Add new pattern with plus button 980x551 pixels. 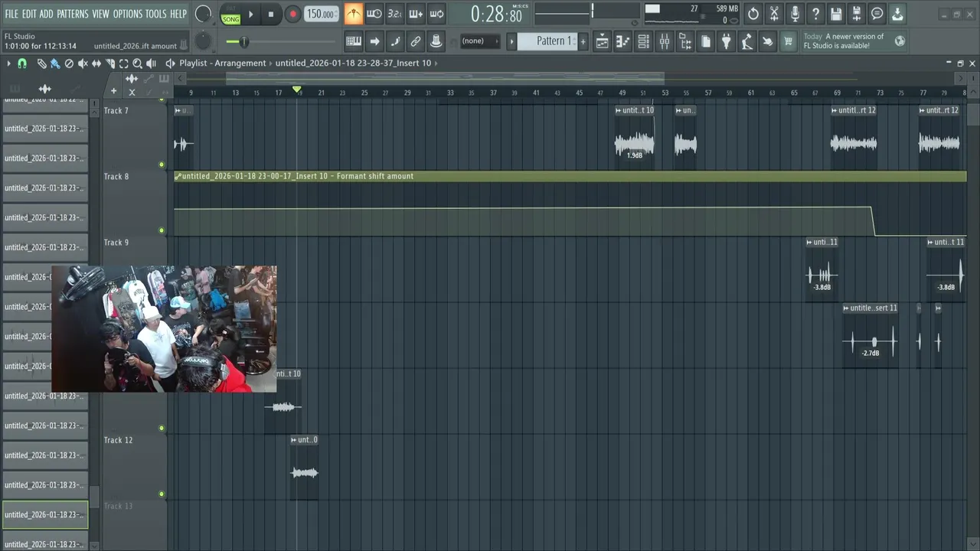point(583,41)
